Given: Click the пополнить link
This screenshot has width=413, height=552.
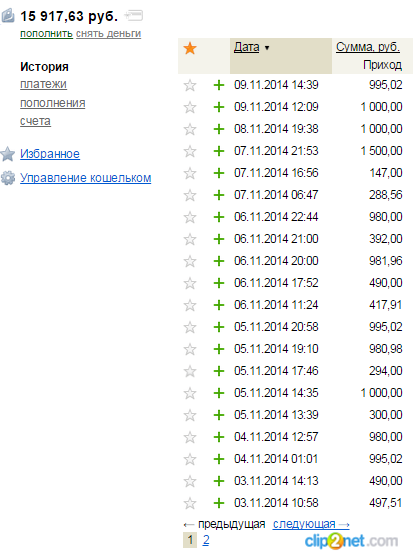Looking at the screenshot, I should point(46,34).
